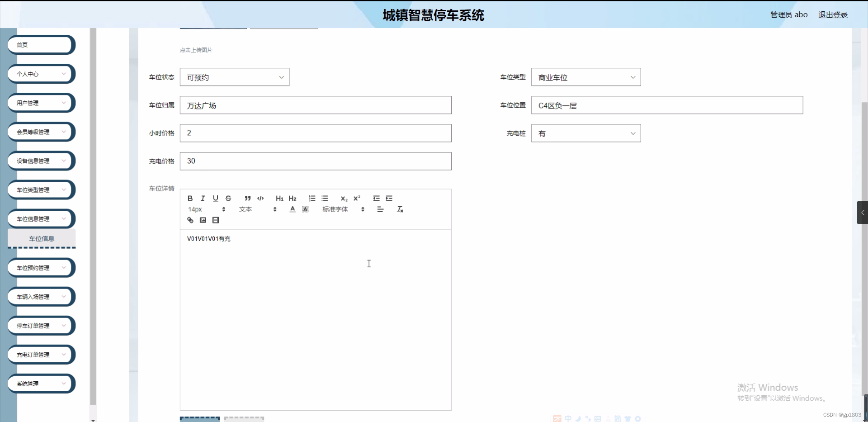Screen dimensions: 868x422
Task: Toggle strikethrough formatting in the editor
Action: pos(228,198)
